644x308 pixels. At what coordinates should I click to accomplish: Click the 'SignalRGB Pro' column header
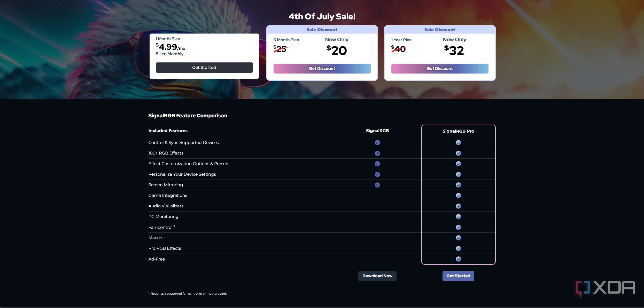(x=458, y=131)
